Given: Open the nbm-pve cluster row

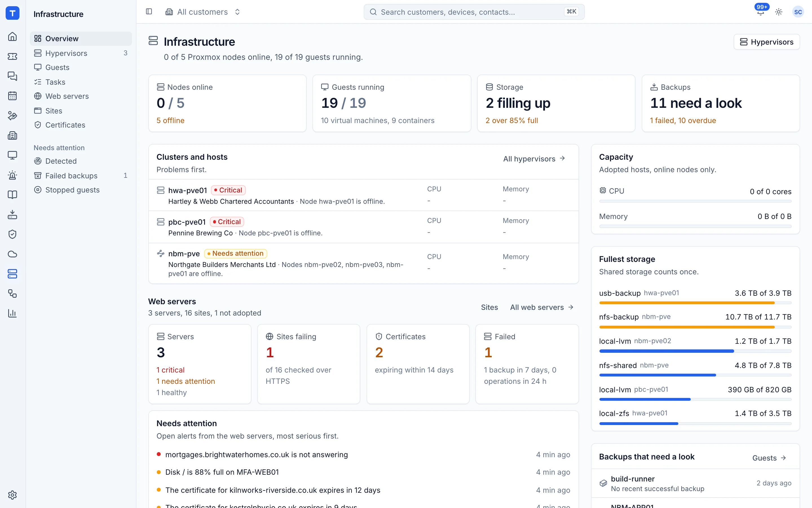Looking at the screenshot, I should [x=364, y=263].
